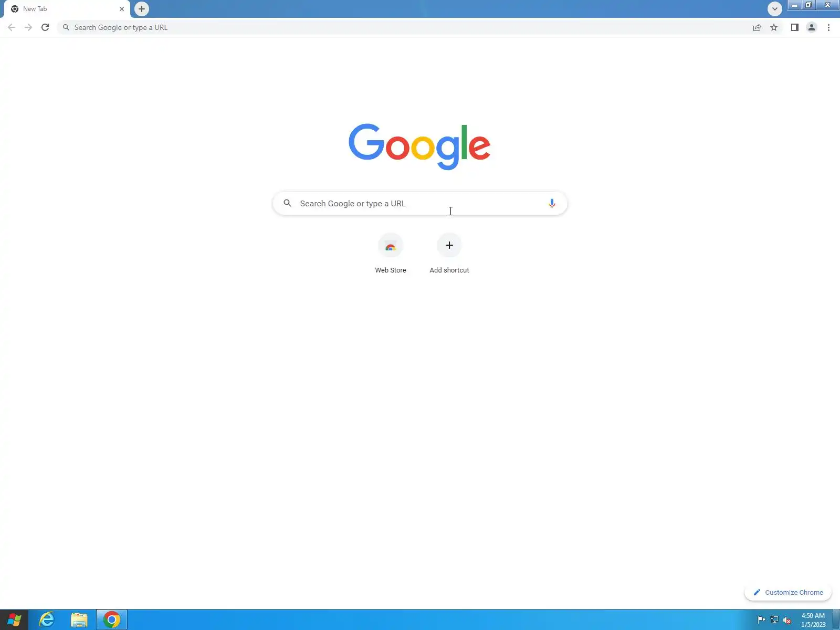Click the Google logo
Image resolution: width=840 pixels, height=630 pixels.
pyautogui.click(x=419, y=146)
